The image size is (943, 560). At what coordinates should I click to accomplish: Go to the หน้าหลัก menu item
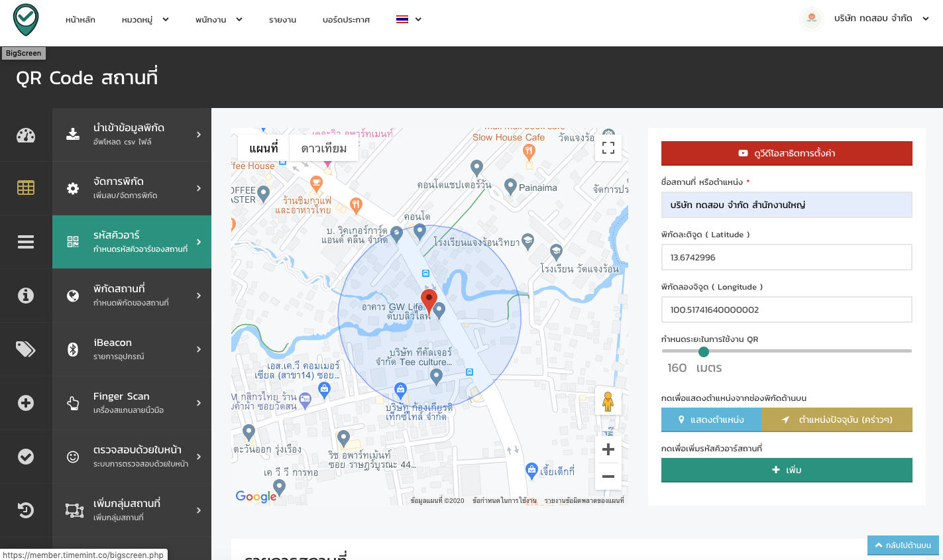coord(80,20)
